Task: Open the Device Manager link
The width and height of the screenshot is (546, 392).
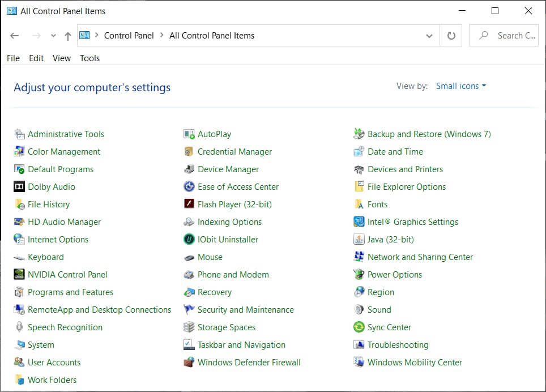Action: click(x=228, y=169)
